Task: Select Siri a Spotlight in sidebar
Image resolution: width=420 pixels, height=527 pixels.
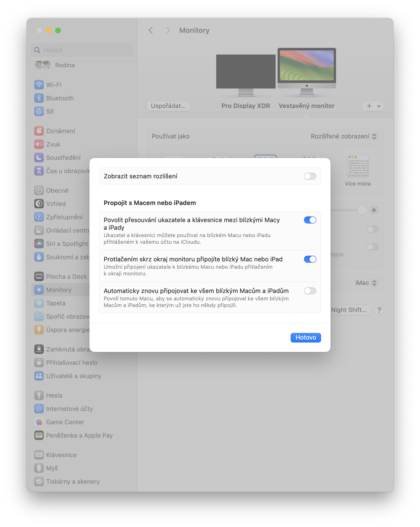Action: tap(67, 244)
